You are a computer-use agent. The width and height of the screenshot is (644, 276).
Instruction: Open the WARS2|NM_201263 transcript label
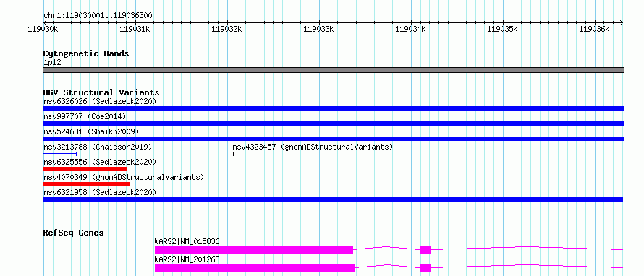click(x=187, y=259)
